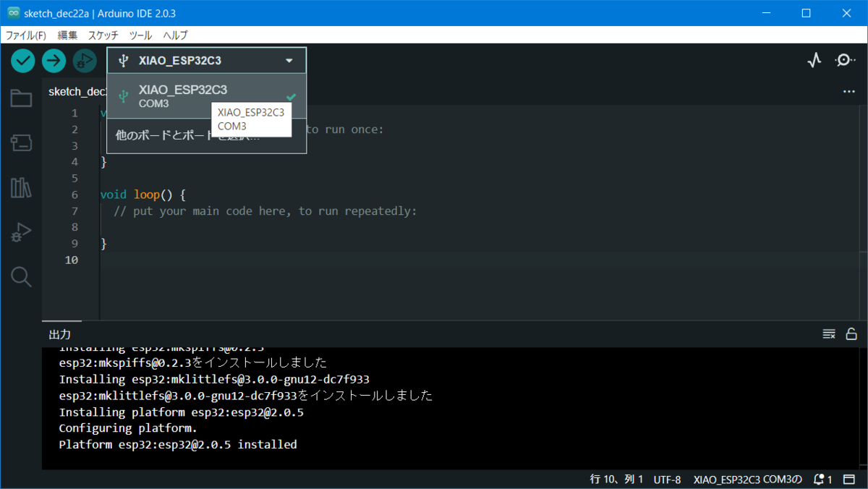Click the editor tab three-dots menu
868x489 pixels.
pos(849,92)
